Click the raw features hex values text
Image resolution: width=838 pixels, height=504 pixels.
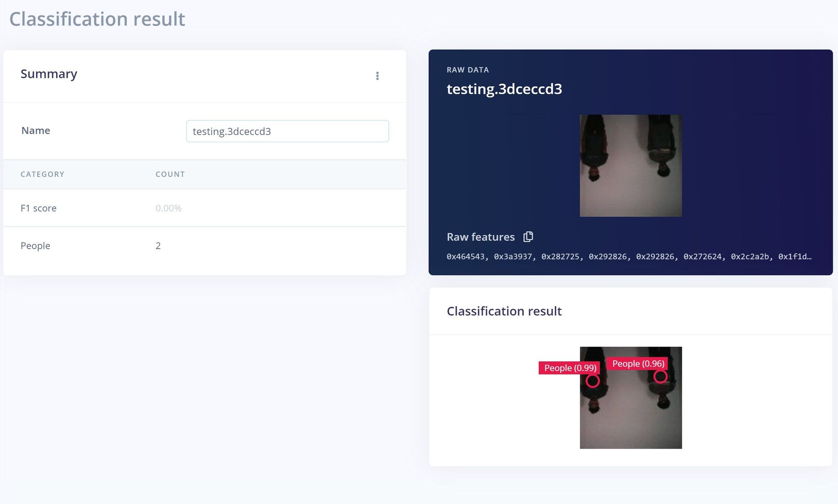[x=628, y=256]
